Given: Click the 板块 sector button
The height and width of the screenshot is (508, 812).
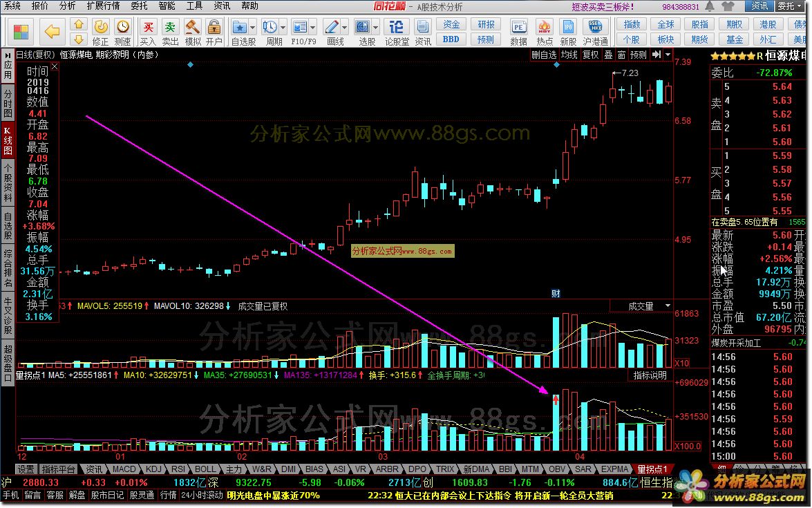Looking at the screenshot, I should (x=666, y=39).
